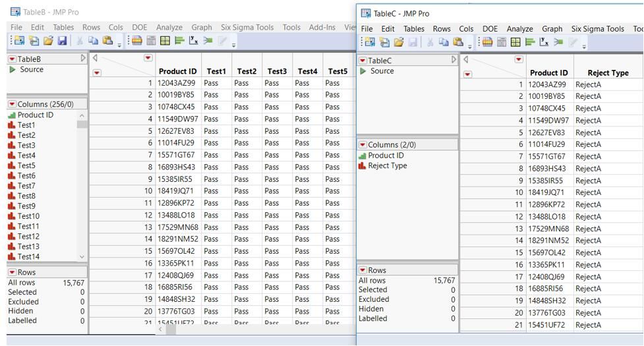The height and width of the screenshot is (346, 644).
Task: Click green grid icon in TableC toolbar
Action: coord(515,42)
